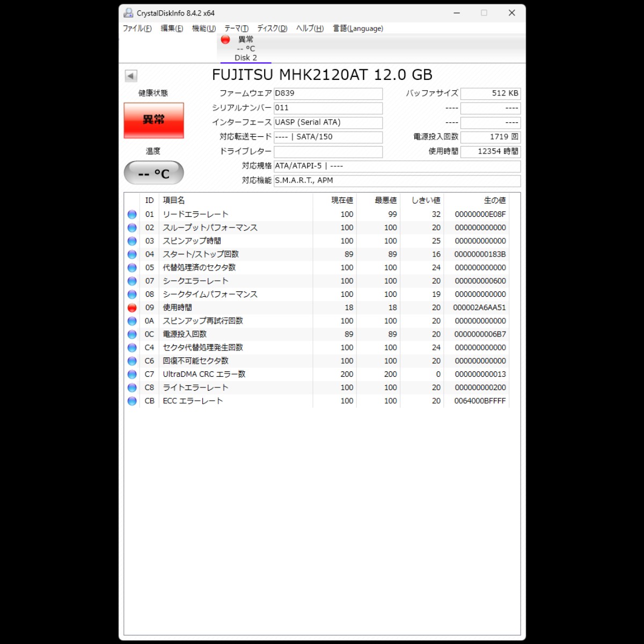Click the シリアルナンバー field showing 011
Screen dimensions: 644x644
(x=328, y=108)
